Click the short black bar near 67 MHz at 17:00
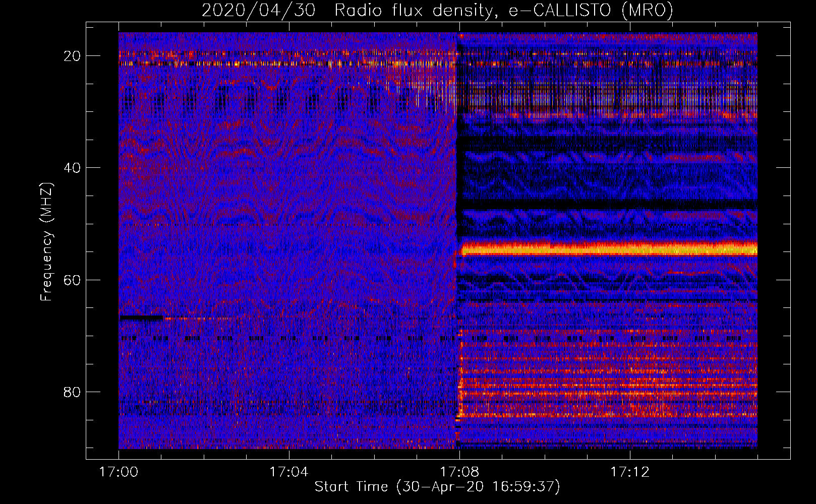 [141, 318]
